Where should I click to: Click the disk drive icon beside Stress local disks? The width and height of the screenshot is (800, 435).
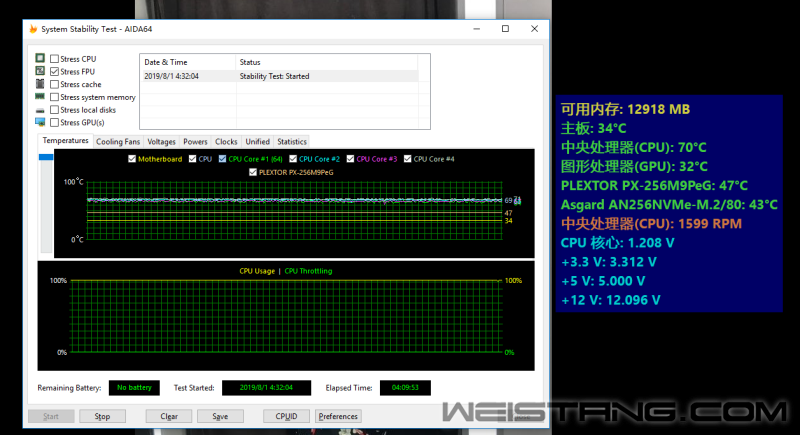pos(40,110)
